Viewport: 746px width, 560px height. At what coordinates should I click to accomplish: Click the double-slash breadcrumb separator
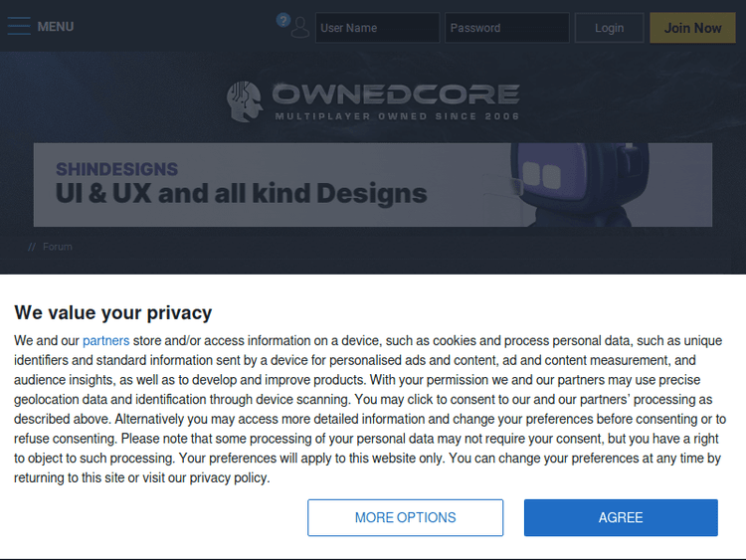click(32, 247)
